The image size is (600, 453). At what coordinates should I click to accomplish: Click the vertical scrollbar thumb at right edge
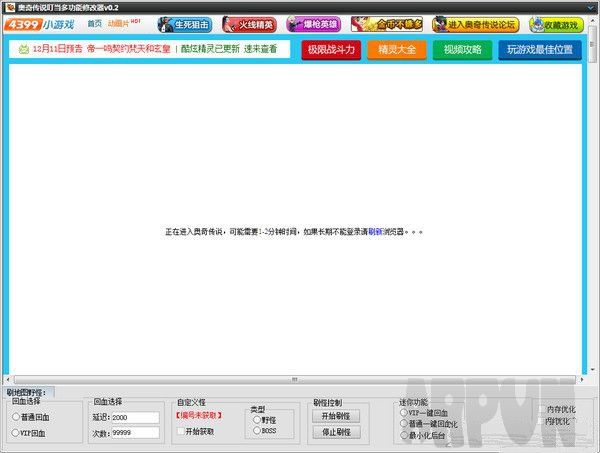tap(593, 45)
